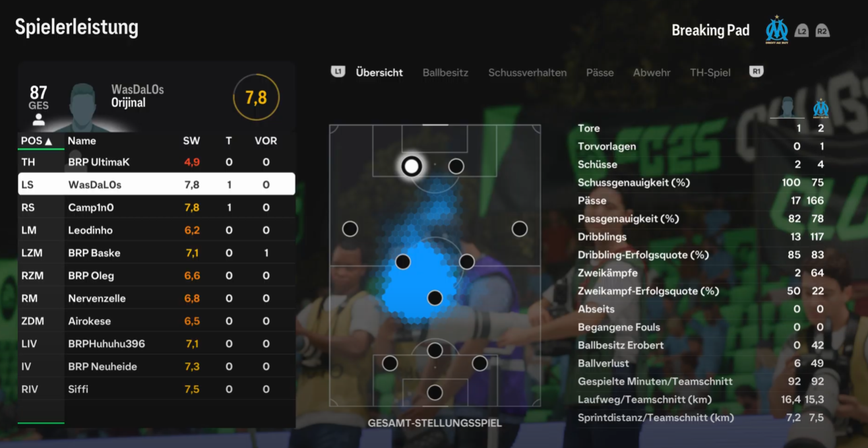The height and width of the screenshot is (448, 868).
Task: Click the R1 bumper icon
Action: click(757, 72)
